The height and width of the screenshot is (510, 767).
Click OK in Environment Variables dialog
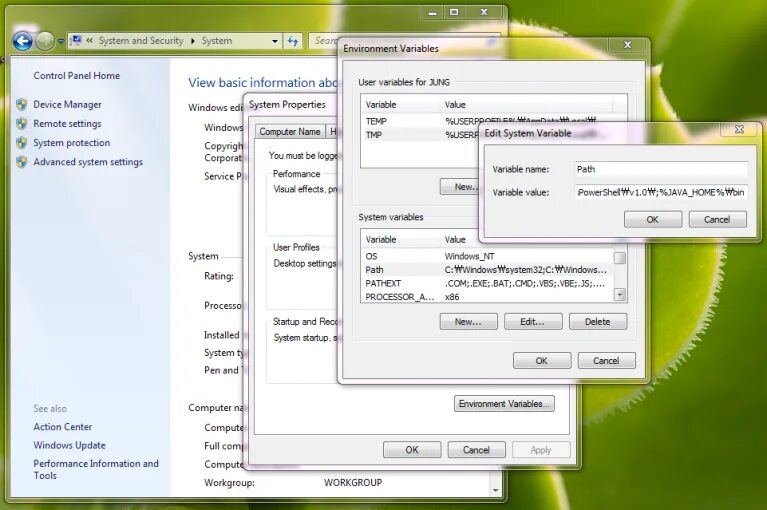(542, 360)
